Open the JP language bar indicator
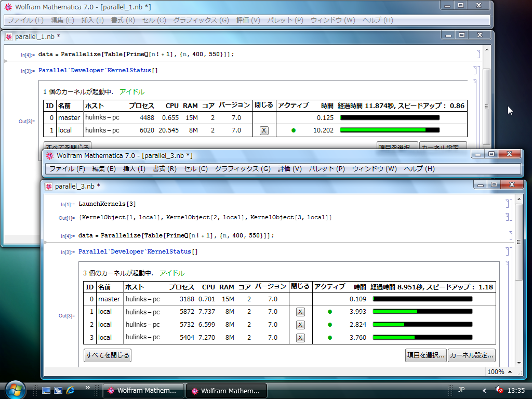 click(x=461, y=390)
